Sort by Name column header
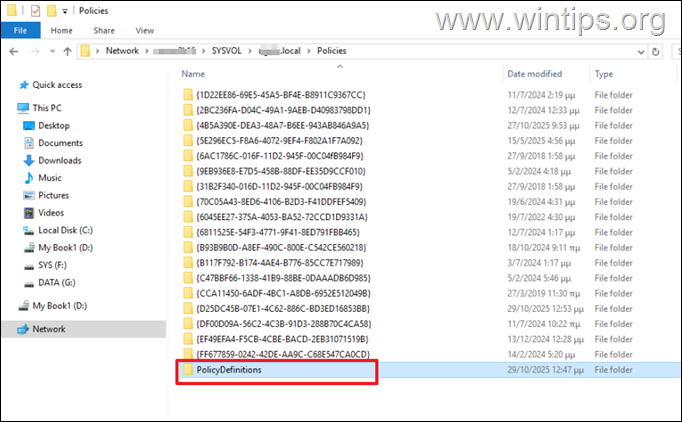The height and width of the screenshot is (422, 682). 193,74
